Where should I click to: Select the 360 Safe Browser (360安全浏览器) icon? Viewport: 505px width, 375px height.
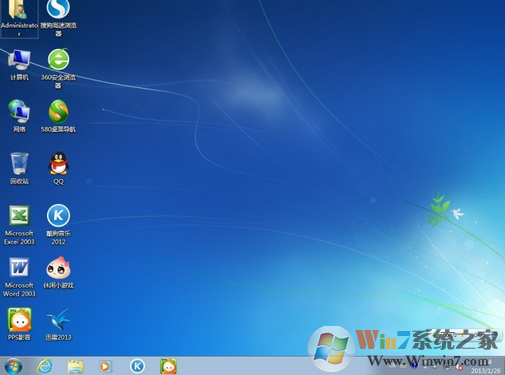[58, 69]
